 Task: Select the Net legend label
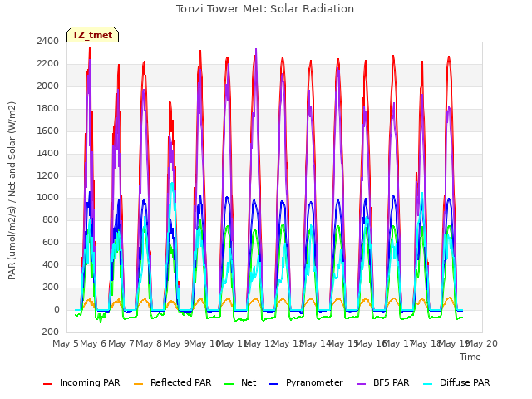pyautogui.click(x=249, y=382)
